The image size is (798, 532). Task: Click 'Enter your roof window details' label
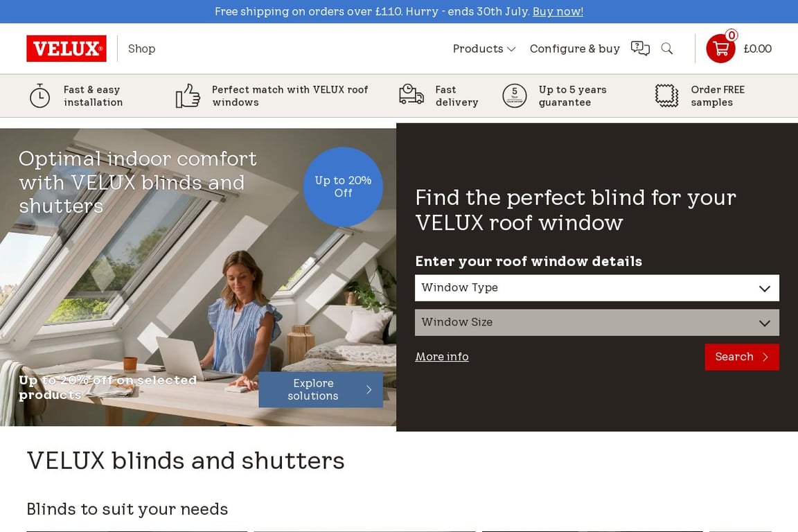(x=529, y=262)
